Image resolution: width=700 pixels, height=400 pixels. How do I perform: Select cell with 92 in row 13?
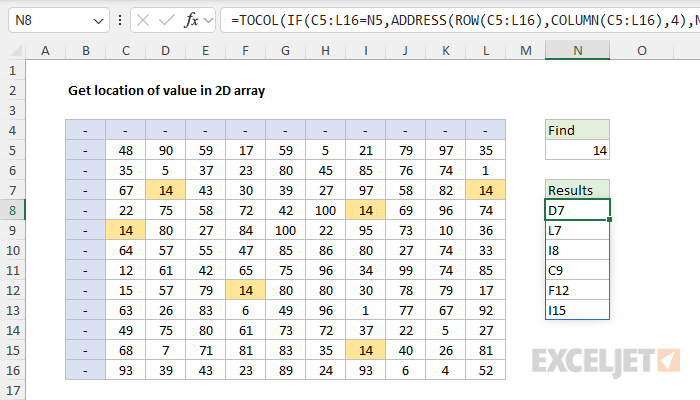pyautogui.click(x=486, y=310)
